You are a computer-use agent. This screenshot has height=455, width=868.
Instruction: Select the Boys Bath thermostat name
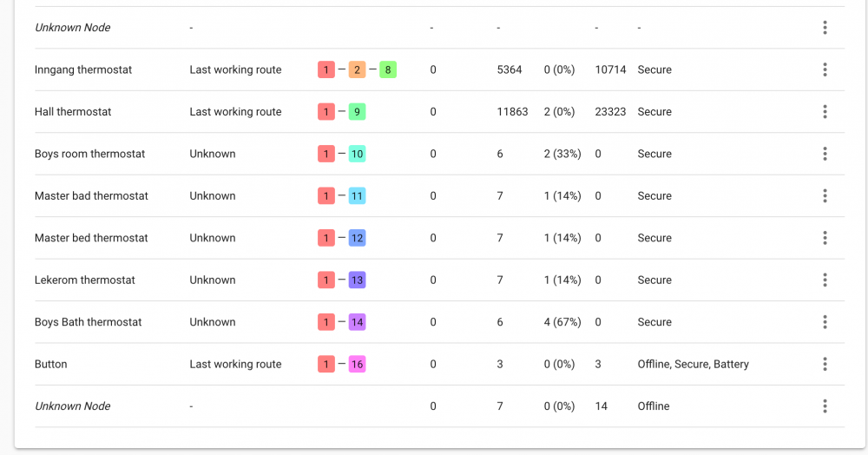tap(88, 322)
